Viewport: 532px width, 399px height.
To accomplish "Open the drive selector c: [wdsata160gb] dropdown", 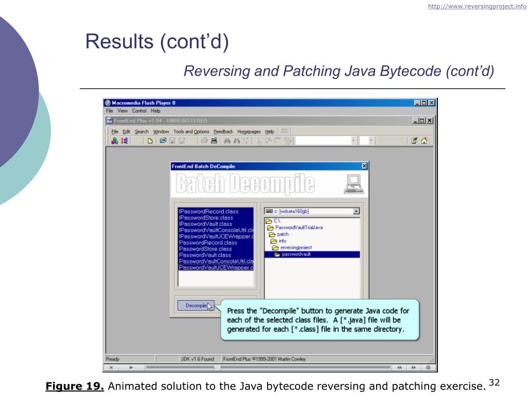I will coord(356,211).
